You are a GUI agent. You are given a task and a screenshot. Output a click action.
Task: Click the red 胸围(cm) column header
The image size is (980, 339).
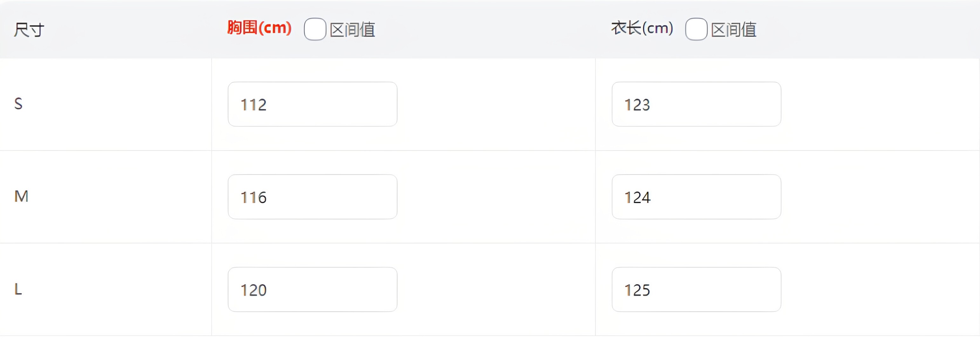click(x=259, y=28)
